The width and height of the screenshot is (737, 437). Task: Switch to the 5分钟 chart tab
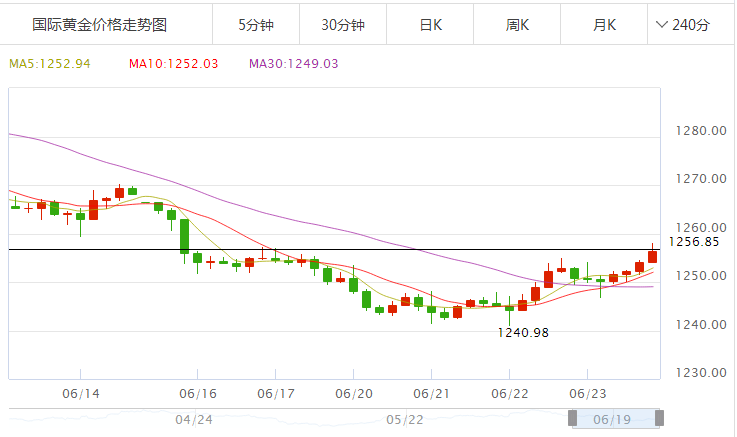(255, 25)
